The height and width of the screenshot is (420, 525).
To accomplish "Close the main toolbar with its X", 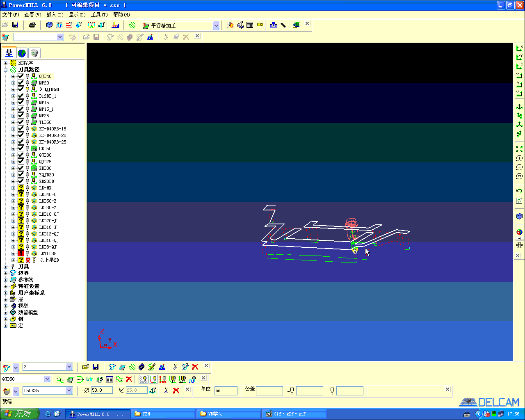I will click(x=307, y=24).
